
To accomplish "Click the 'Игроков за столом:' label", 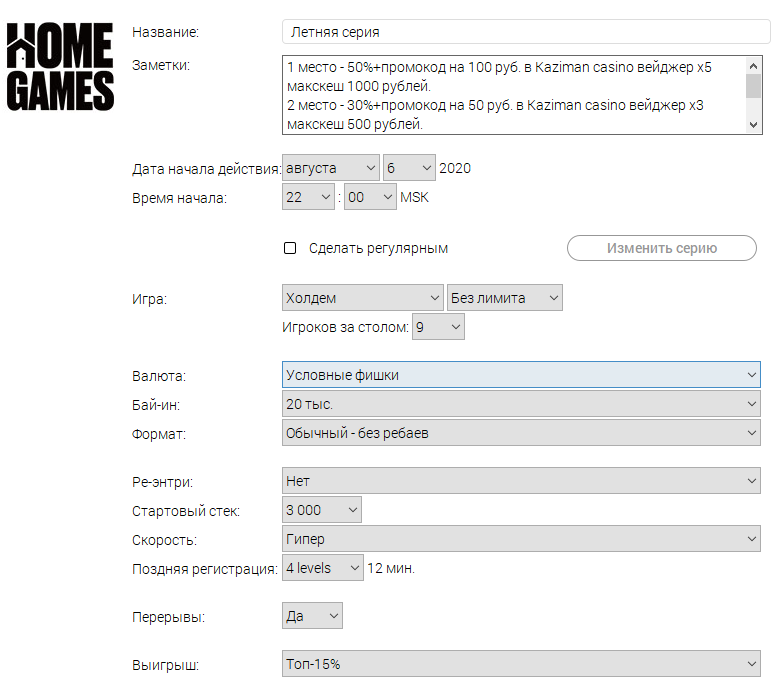I will click(345, 327).
